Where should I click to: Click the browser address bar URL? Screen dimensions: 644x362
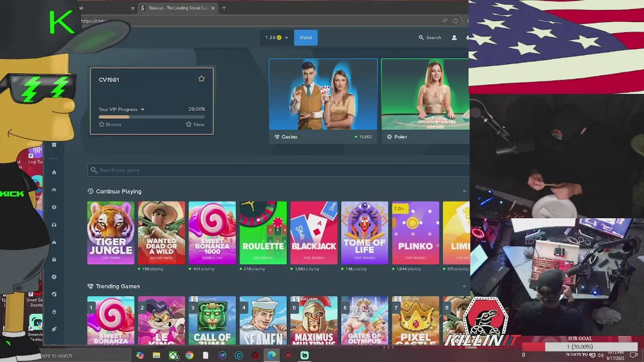(95, 21)
